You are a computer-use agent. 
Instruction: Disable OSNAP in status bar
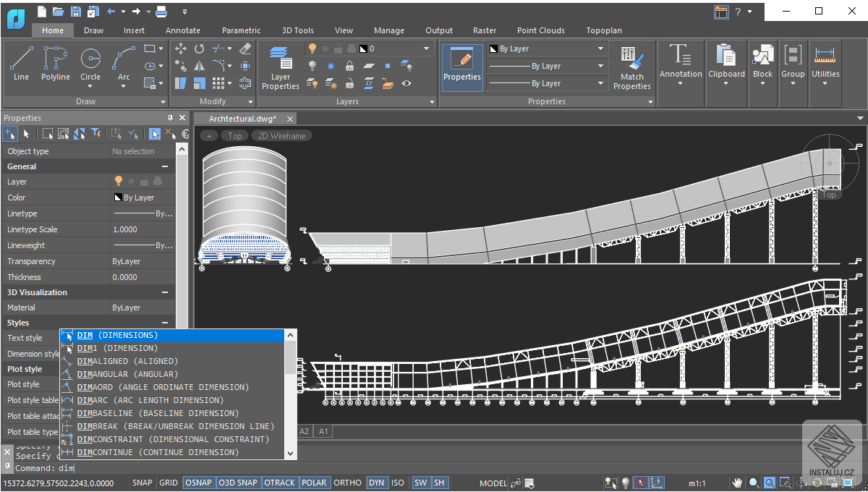(x=198, y=483)
